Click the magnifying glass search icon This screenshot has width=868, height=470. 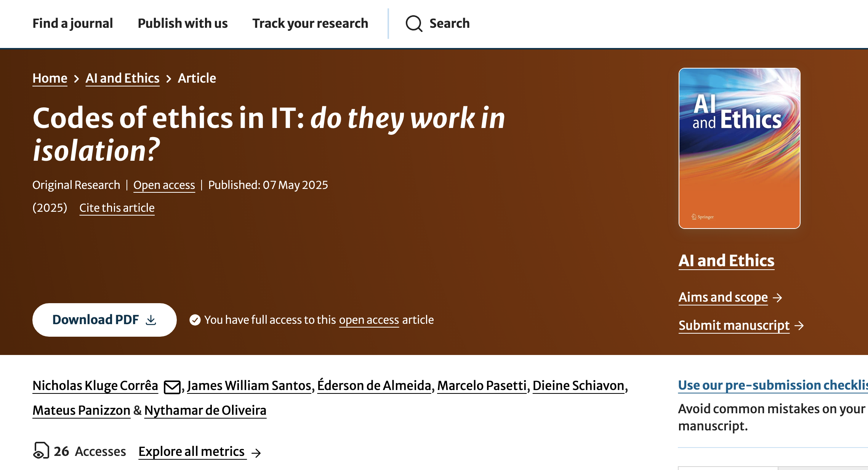(414, 24)
